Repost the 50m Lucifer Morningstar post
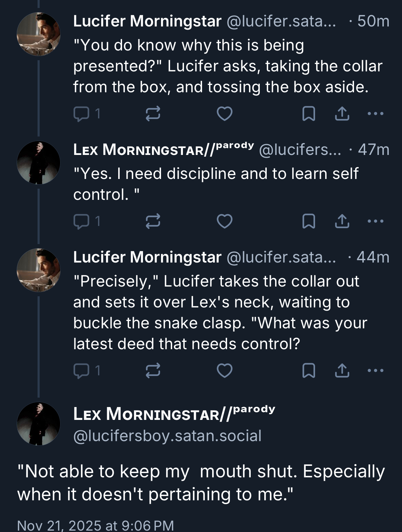Screen dimensions: 402x532 pyautogui.click(x=153, y=114)
